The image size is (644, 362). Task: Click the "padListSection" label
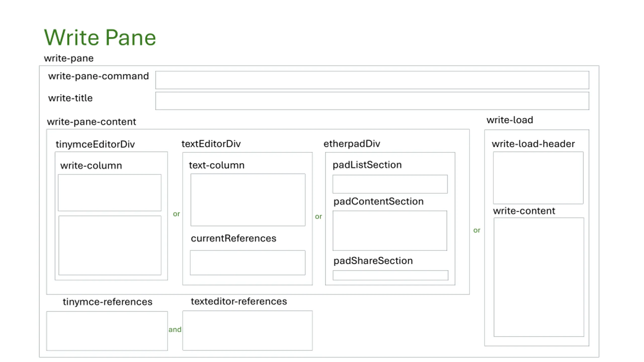(367, 165)
